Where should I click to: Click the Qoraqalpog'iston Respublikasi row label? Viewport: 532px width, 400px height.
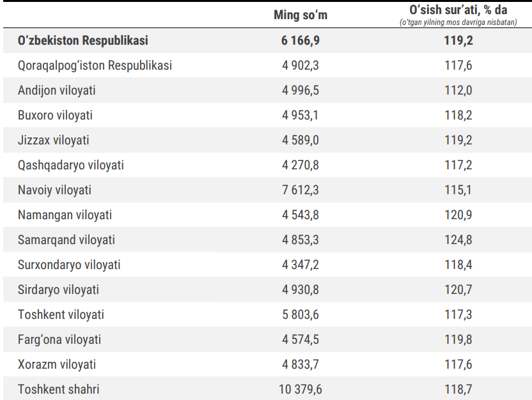click(x=95, y=65)
